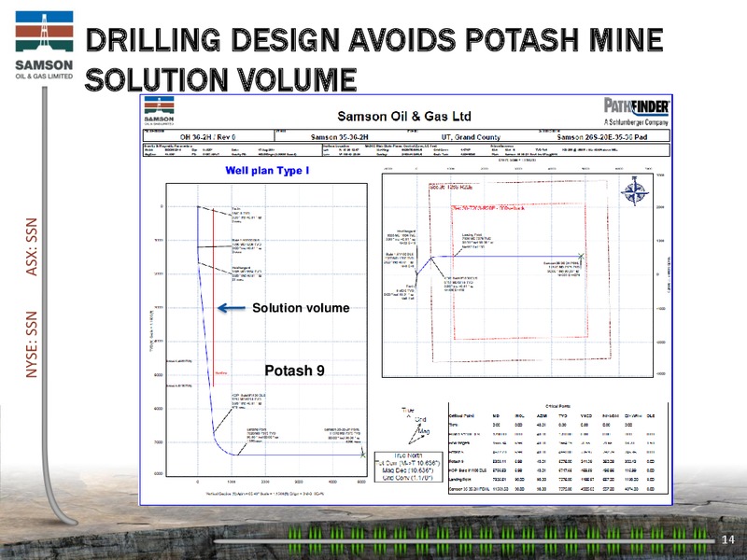The width and height of the screenshot is (747, 560).
Task: Click the 'Solution volume' annotation text
Action: coord(301,308)
